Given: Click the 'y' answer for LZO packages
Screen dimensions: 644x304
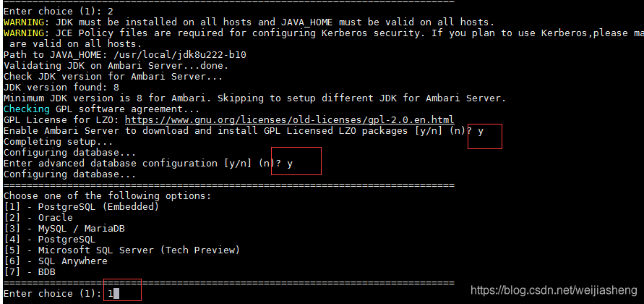Looking at the screenshot, I should pos(481,131).
